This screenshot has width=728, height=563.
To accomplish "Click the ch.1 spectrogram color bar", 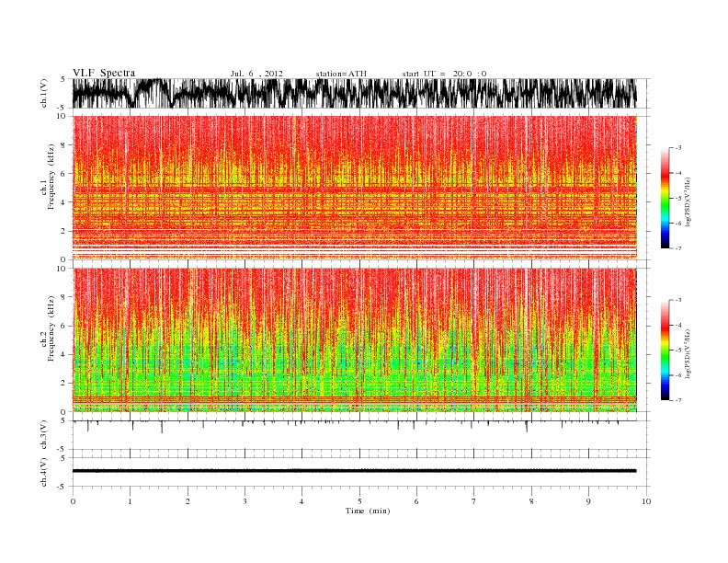I will [x=665, y=198].
